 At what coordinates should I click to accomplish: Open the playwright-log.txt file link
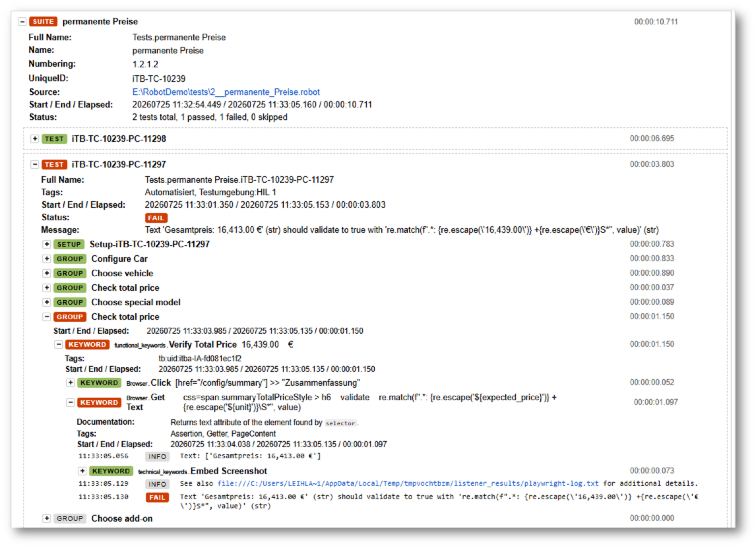click(408, 483)
